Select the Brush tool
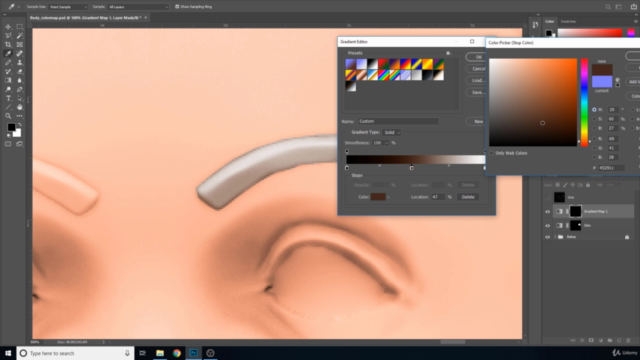 (8, 62)
